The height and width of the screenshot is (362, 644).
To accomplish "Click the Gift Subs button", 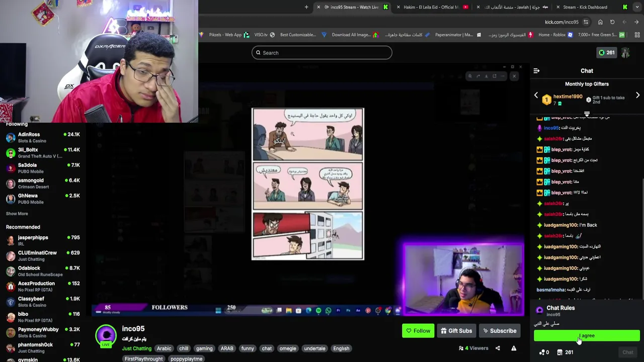I will click(x=456, y=331).
